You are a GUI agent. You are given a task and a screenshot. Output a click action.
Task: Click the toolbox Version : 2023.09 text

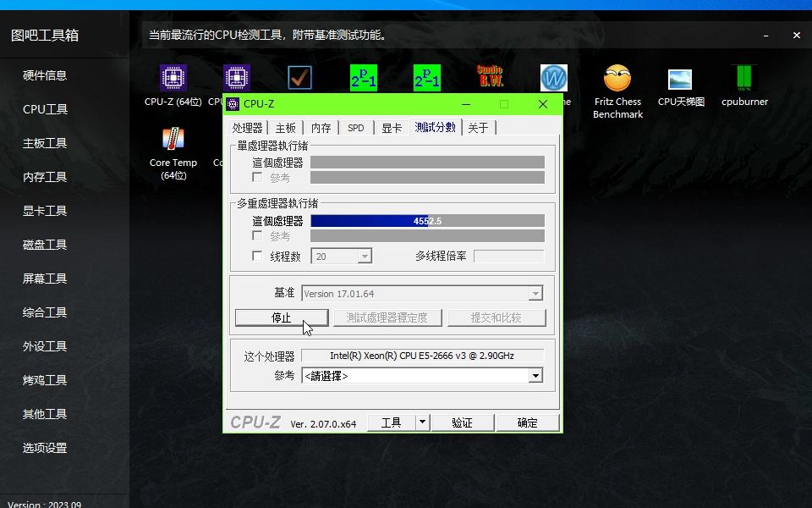point(45,504)
